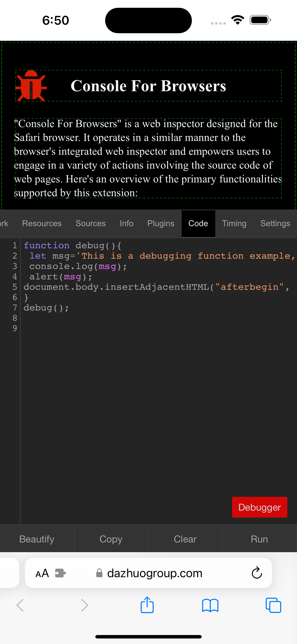297x644 pixels.
Task: Beautify the code
Action: (37, 539)
